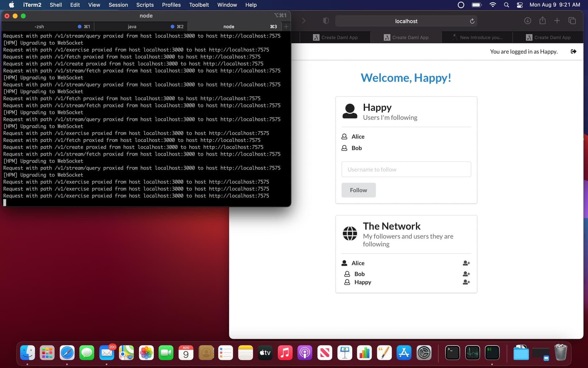
Task: Open macOS Control Center in menu bar
Action: click(x=520, y=5)
